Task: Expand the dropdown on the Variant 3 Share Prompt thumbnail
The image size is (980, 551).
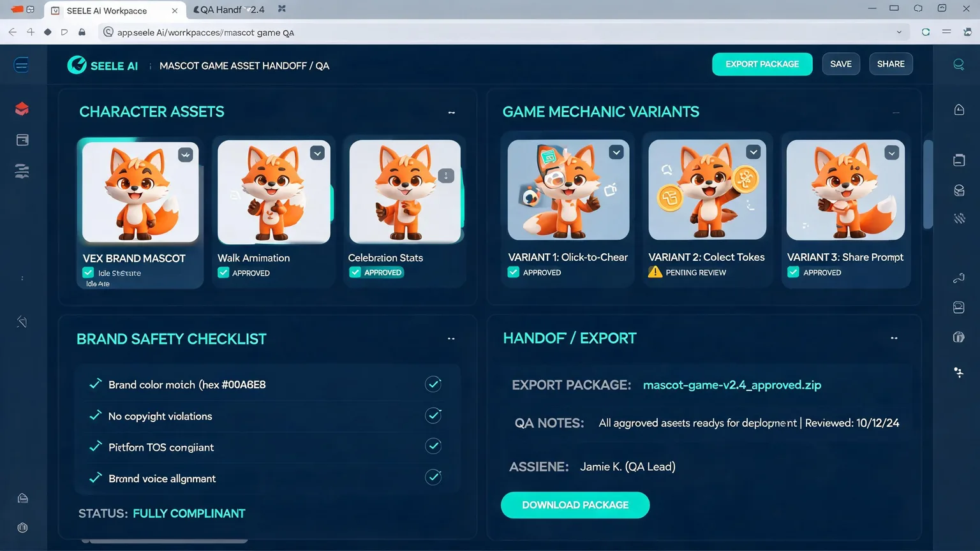Action: pyautogui.click(x=892, y=153)
